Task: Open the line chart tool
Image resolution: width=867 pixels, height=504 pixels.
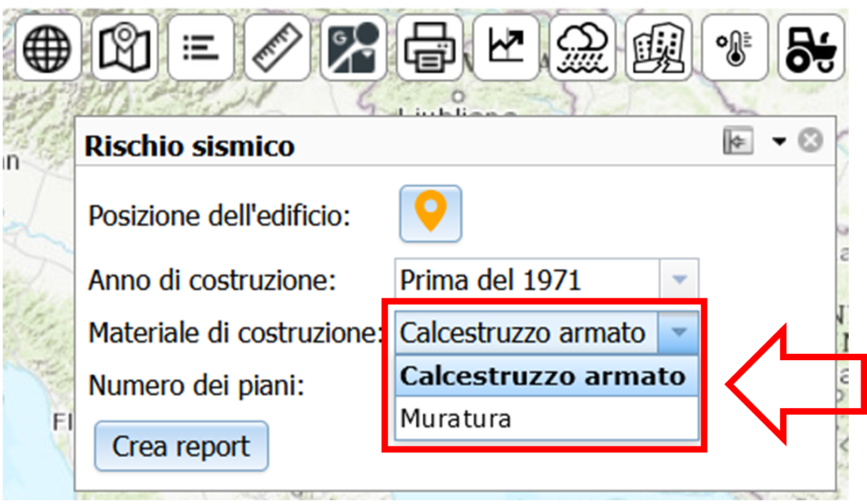Action: coord(506,48)
